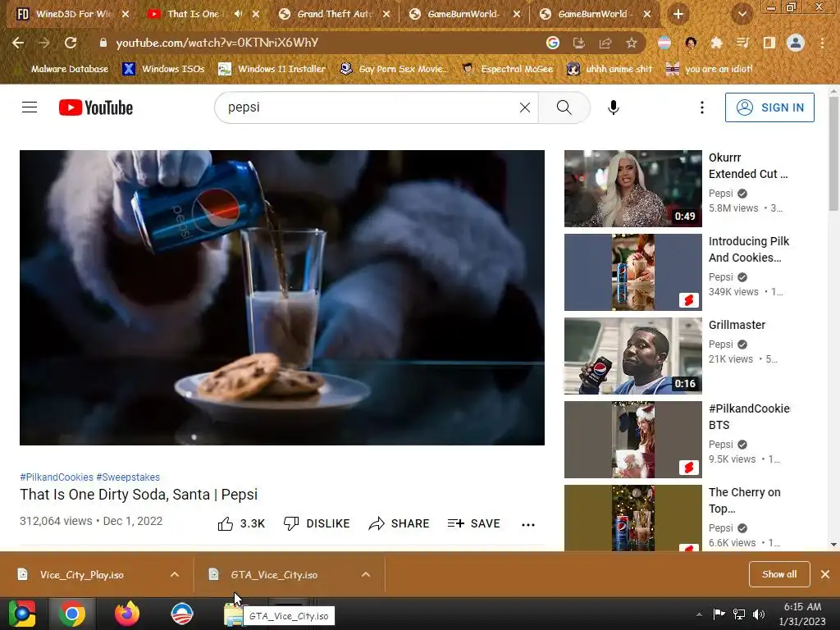Mute the That Is One tab audio
840x630 pixels.
coord(239,14)
